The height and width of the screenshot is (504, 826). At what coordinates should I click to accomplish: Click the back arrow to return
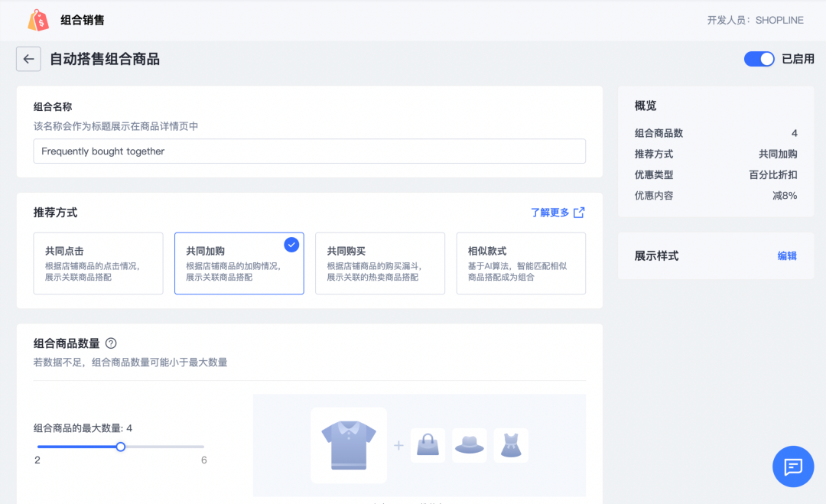pos(28,59)
